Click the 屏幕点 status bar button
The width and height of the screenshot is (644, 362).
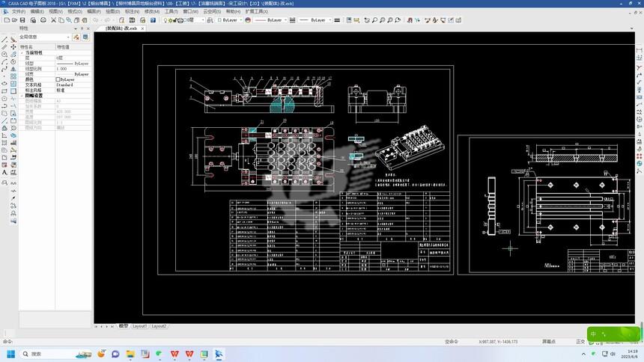pos(549,342)
